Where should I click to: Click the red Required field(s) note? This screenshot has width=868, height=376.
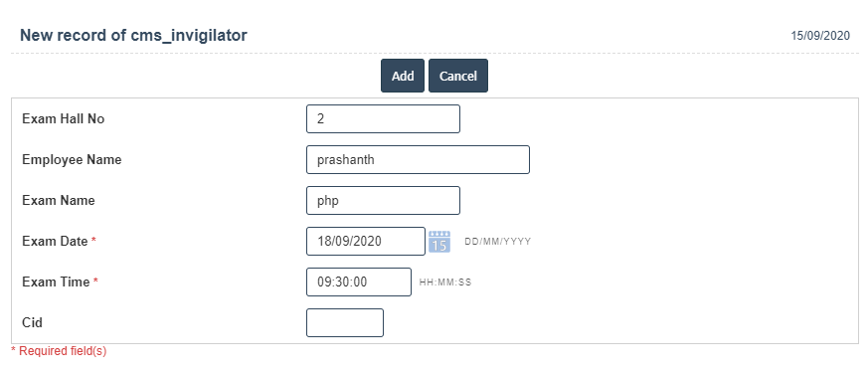point(59,351)
